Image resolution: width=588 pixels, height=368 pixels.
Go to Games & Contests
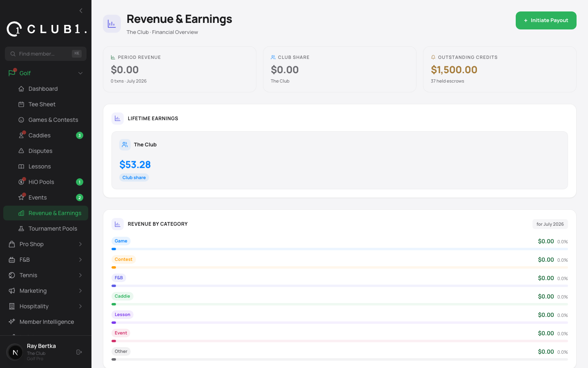click(46, 120)
